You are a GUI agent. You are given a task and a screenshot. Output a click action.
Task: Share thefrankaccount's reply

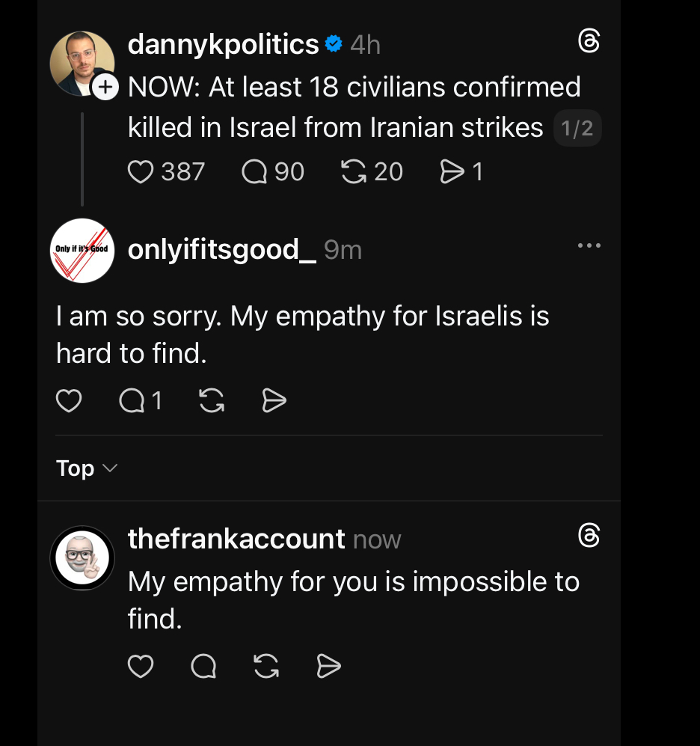coord(329,665)
